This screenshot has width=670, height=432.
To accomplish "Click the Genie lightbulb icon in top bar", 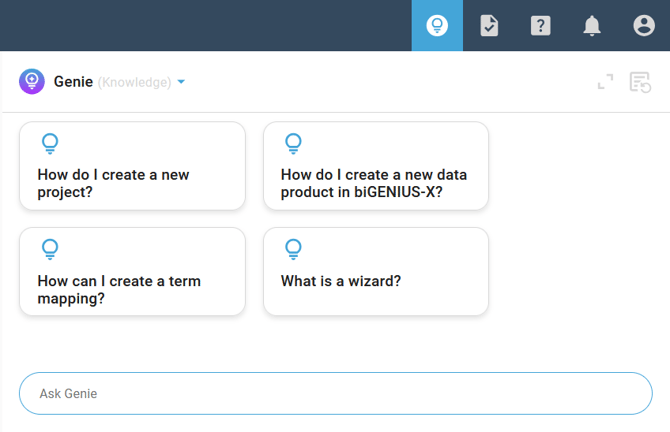I will click(x=437, y=26).
